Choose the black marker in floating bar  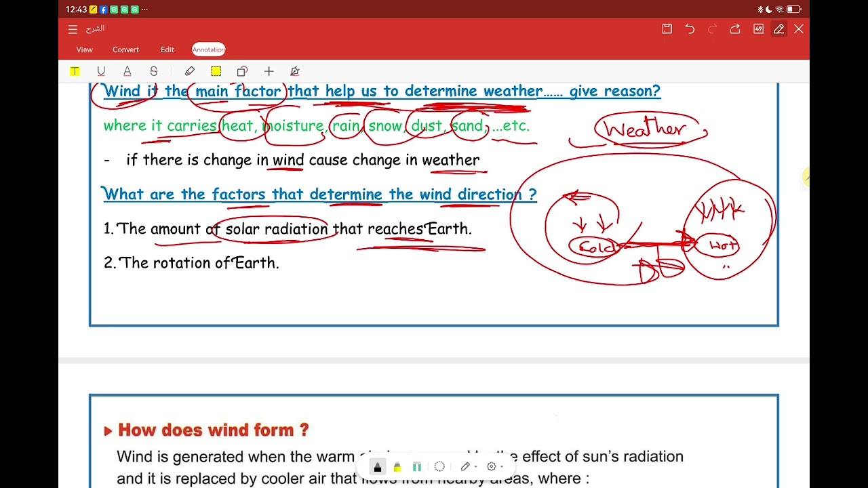pos(378,466)
